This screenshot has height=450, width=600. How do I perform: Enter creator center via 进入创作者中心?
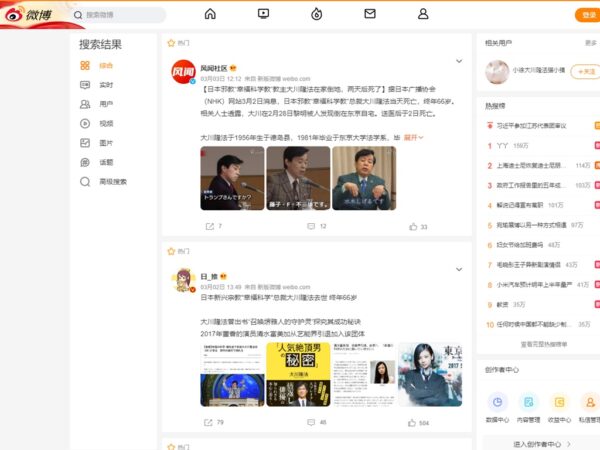(542, 444)
